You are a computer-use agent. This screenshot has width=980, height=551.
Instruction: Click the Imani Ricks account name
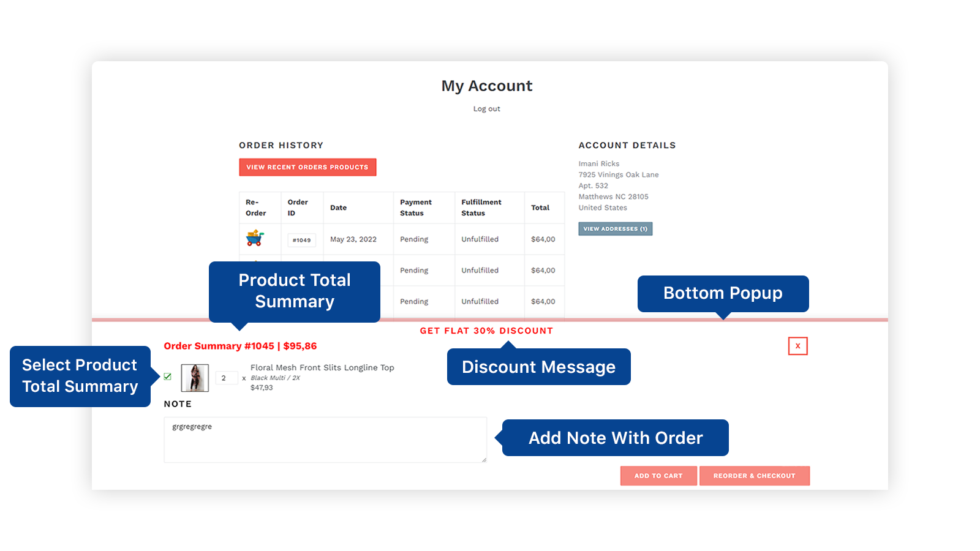(598, 163)
